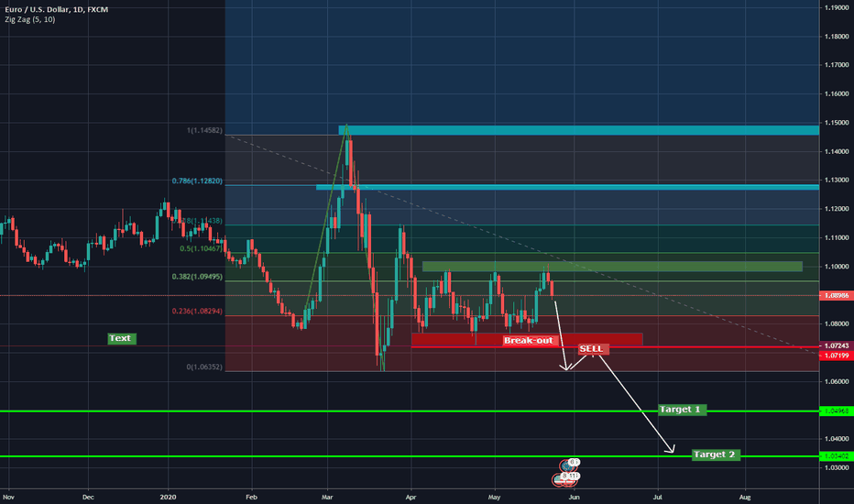The height and width of the screenshot is (504, 854).
Task: Select the 'Target 1' label
Action: point(681,410)
